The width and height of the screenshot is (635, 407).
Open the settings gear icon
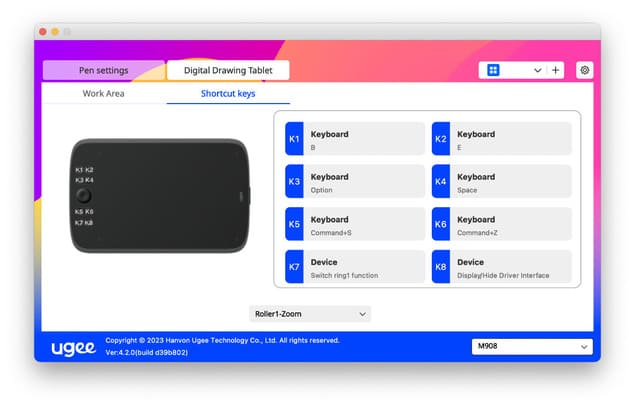pos(584,70)
